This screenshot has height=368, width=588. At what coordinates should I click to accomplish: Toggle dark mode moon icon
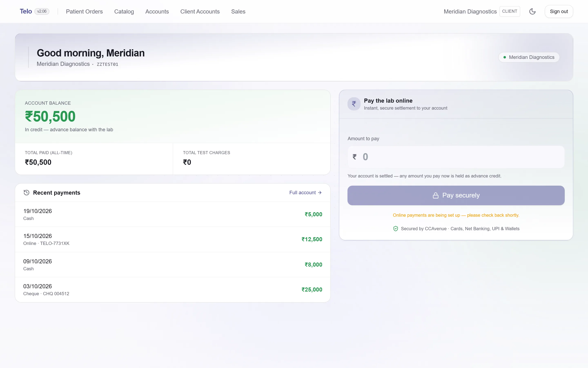[532, 11]
